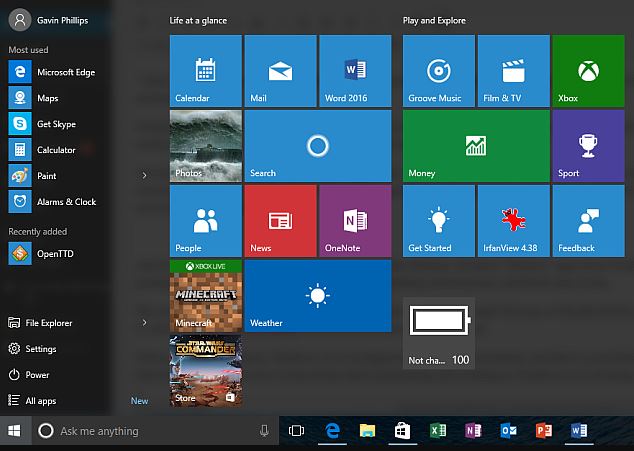
Task: Open Edge from the taskbar
Action: pos(332,431)
